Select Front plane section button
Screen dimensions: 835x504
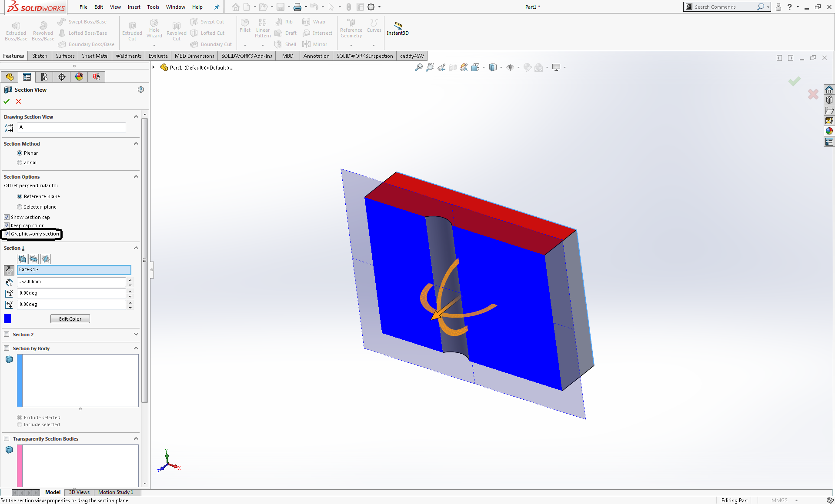click(x=22, y=259)
